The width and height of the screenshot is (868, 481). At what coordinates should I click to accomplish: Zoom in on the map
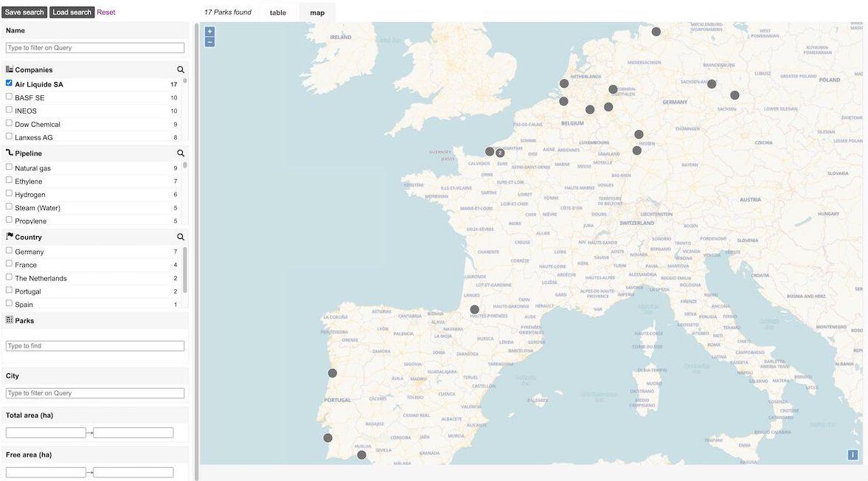click(x=209, y=30)
